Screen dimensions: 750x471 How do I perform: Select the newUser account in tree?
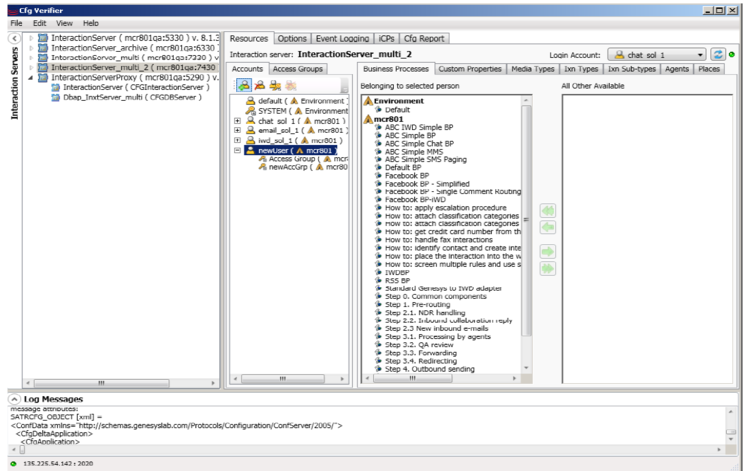(290, 150)
